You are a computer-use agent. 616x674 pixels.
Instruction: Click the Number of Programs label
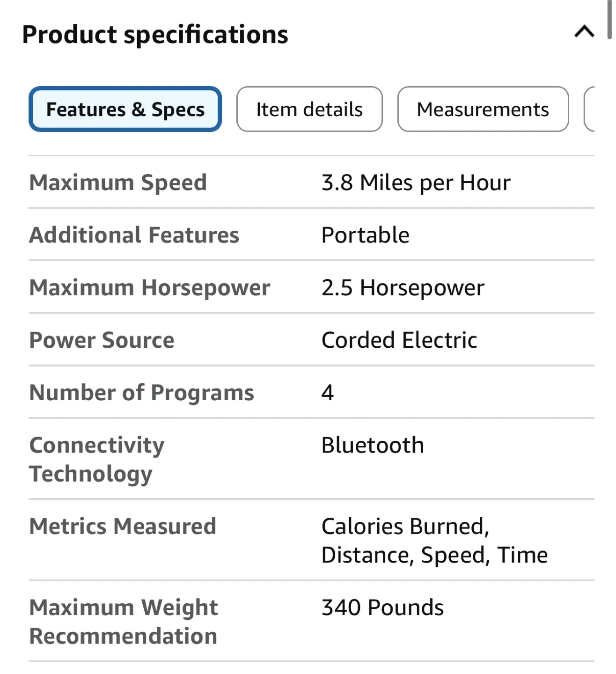pos(141,392)
